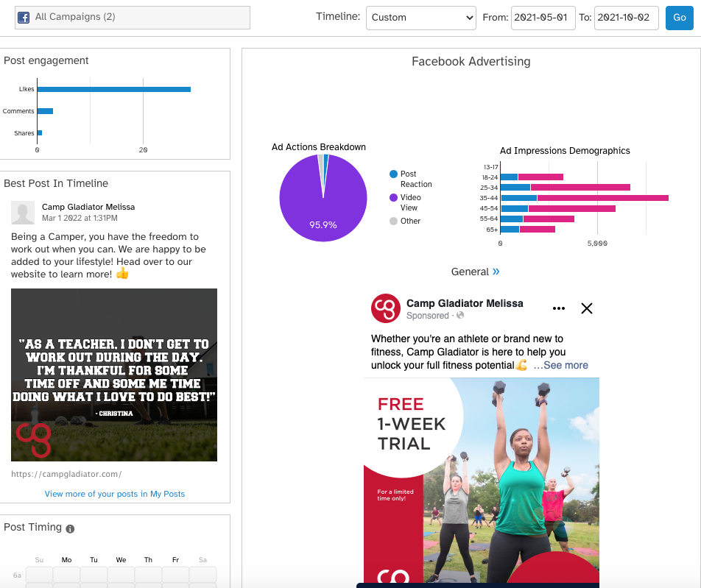Click the Post Timing info icon
Viewport: 701px width, 588px height.
(x=70, y=529)
